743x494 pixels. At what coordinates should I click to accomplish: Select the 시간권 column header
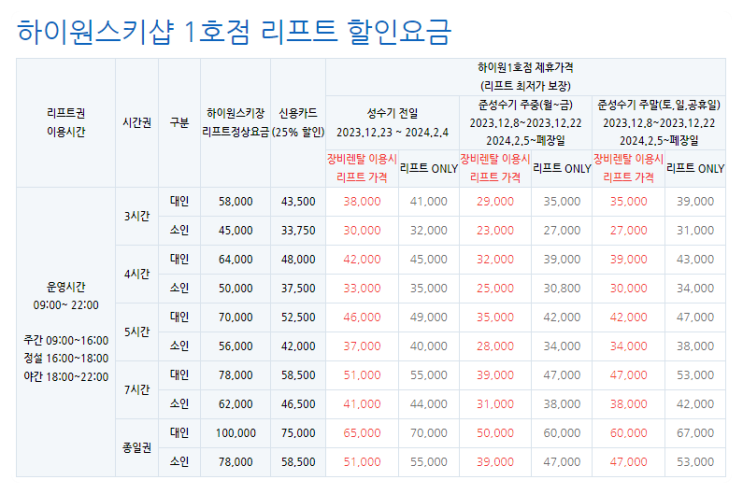[137, 123]
